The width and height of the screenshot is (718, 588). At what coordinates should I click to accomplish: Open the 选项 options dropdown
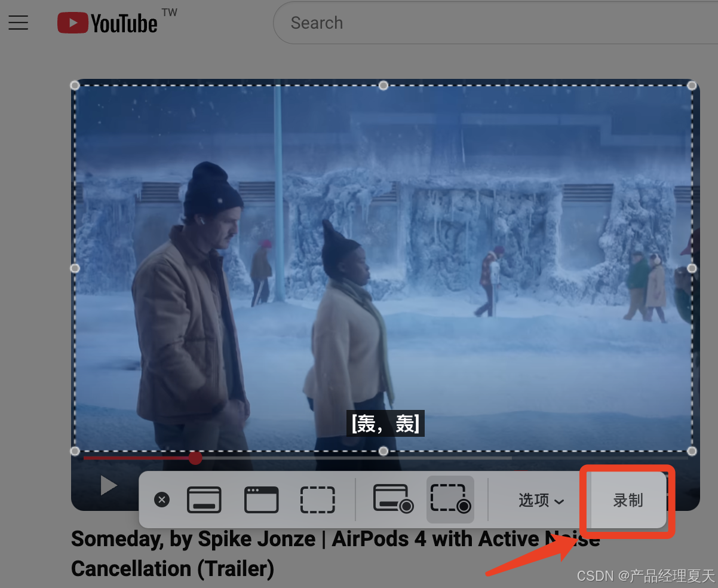tap(541, 500)
